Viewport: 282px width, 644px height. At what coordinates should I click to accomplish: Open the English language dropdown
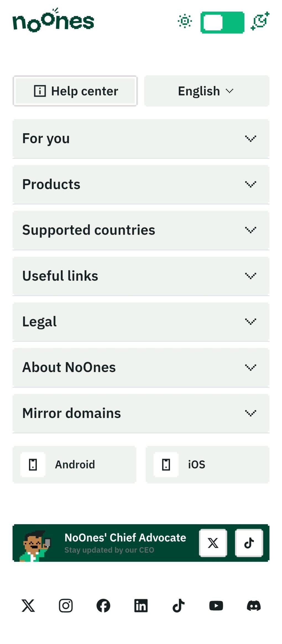coord(207,91)
